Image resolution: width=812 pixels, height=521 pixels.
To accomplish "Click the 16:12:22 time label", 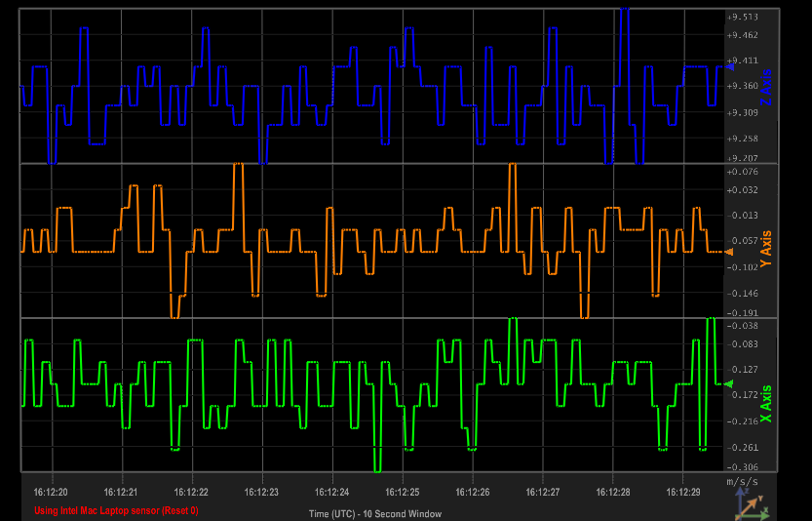I will pos(191,492).
